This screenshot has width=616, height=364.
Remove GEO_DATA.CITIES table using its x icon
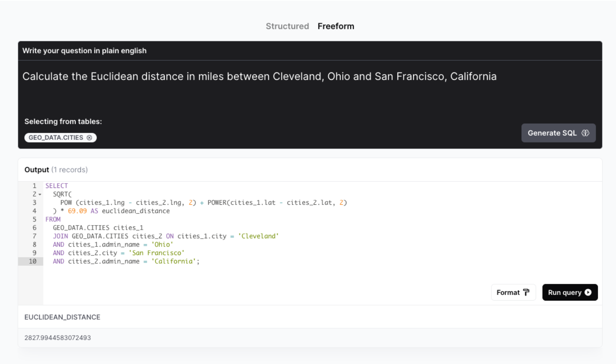(x=89, y=137)
